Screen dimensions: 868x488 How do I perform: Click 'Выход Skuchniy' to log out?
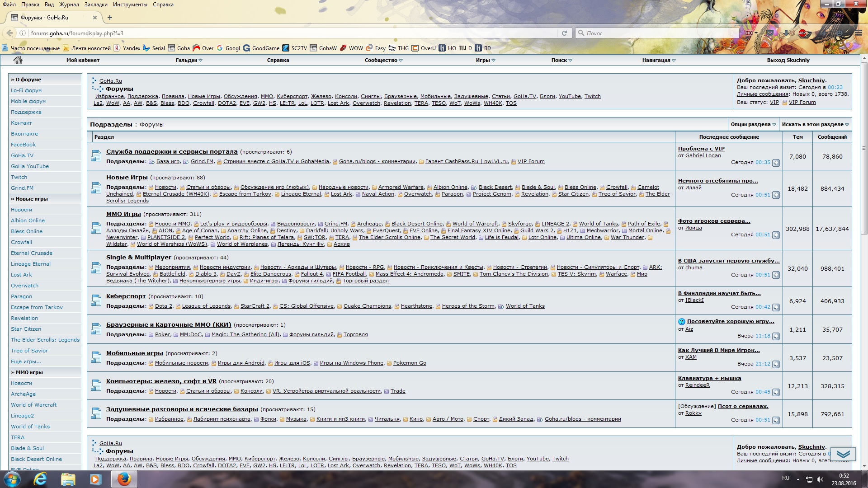click(788, 60)
